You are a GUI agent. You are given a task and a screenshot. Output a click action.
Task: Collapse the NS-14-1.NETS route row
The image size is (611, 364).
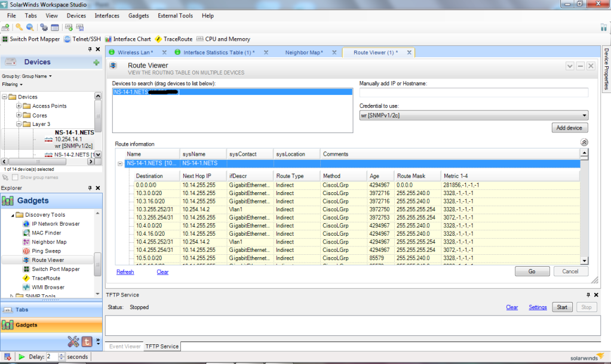[x=120, y=164]
